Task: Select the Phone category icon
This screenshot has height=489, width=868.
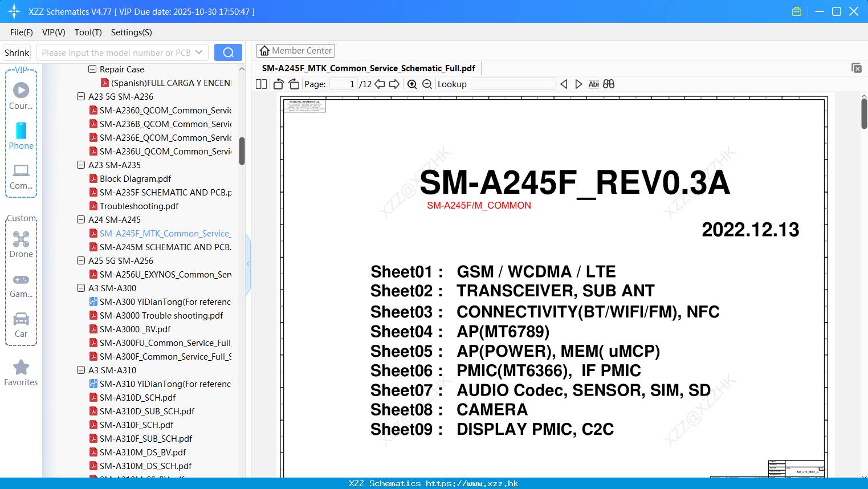Action: pyautogui.click(x=21, y=136)
